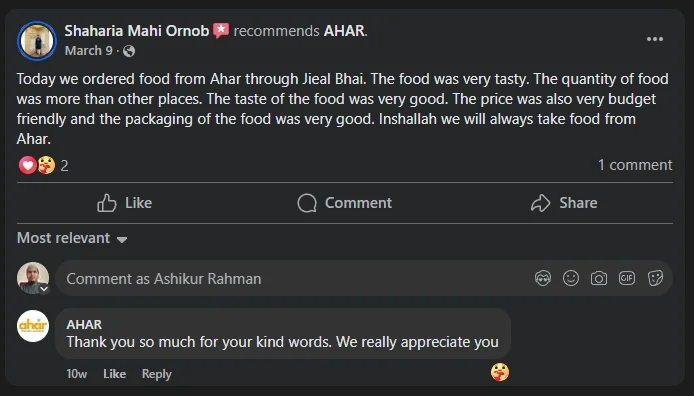The width and height of the screenshot is (694, 396).
Task: Visit the AHAR page from the post header
Action: (345, 31)
